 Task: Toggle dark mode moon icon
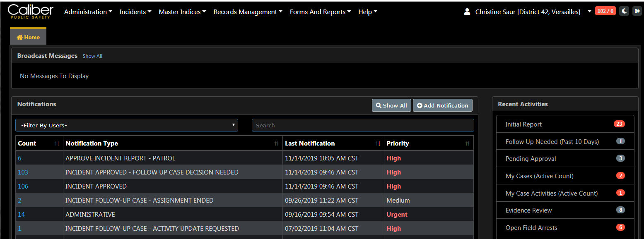(624, 11)
